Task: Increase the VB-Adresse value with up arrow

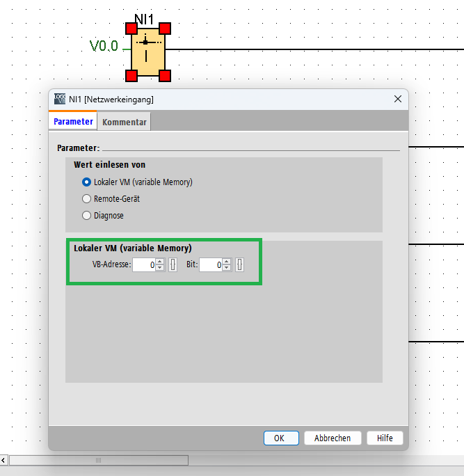Action: 160,262
